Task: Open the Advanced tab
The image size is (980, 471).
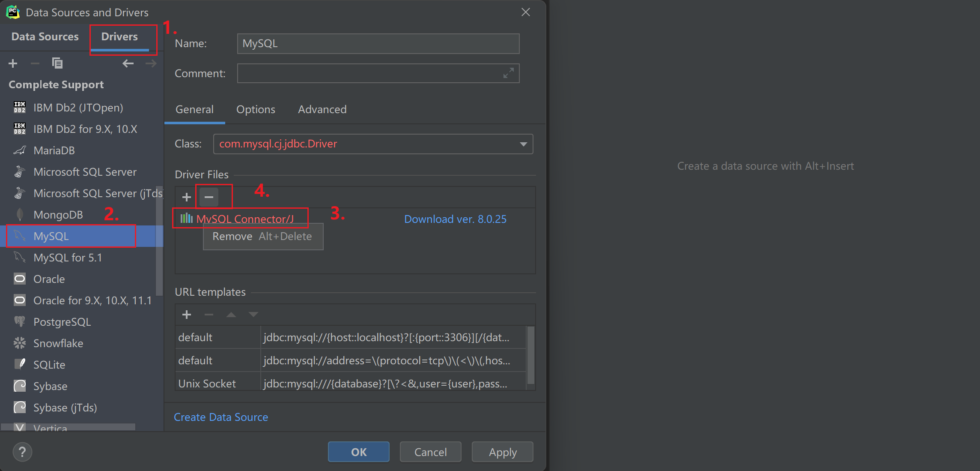Action: 322,110
